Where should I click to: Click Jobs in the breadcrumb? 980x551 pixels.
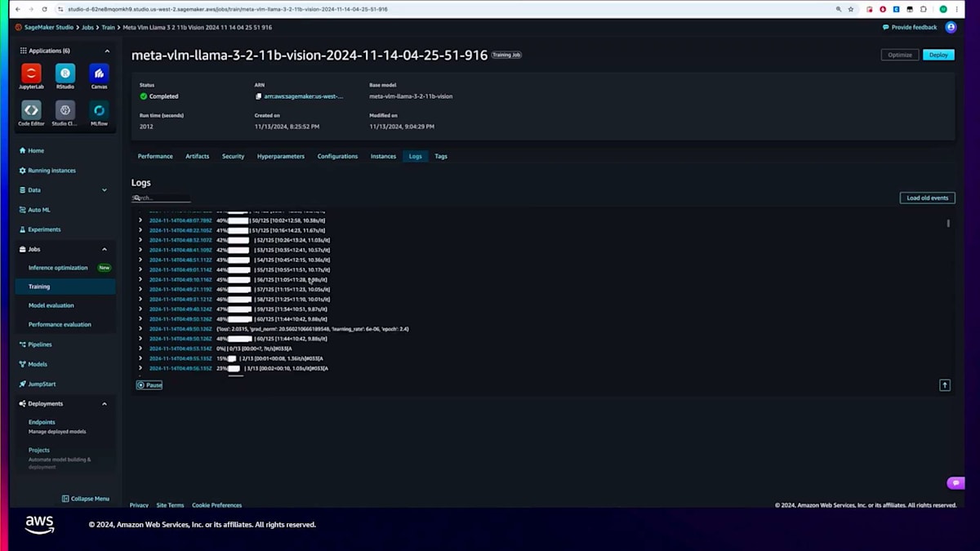[x=87, y=27]
